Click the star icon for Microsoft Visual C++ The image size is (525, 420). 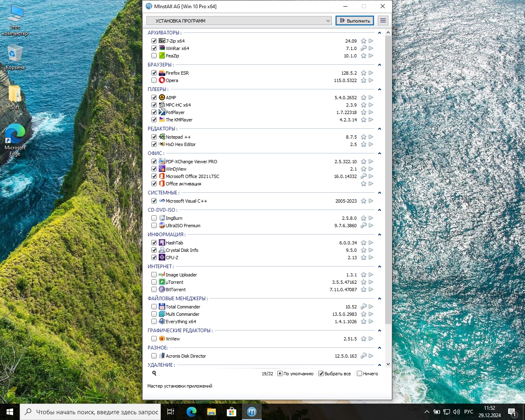363,201
